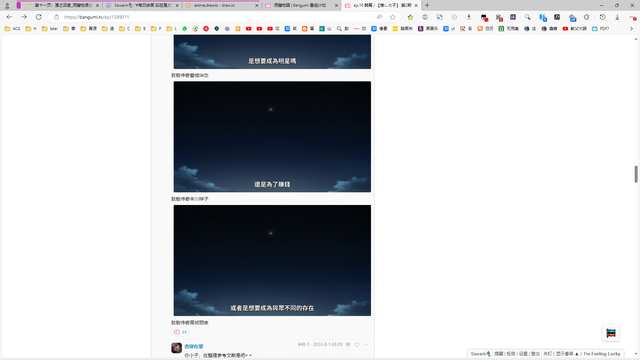Open the Sawarin profile link in bottom dock
The width and height of the screenshot is (640, 360).
[x=480, y=354]
